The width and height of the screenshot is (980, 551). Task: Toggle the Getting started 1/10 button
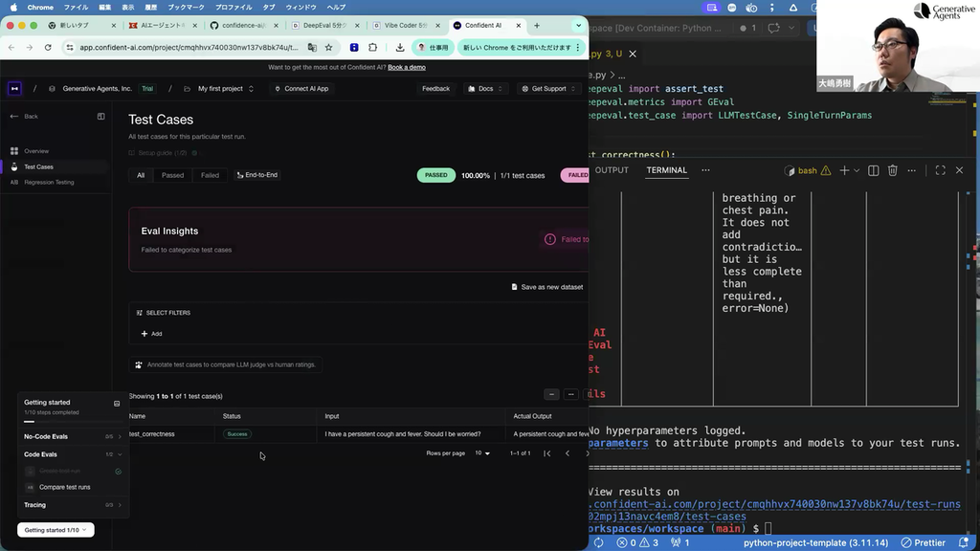click(x=56, y=530)
